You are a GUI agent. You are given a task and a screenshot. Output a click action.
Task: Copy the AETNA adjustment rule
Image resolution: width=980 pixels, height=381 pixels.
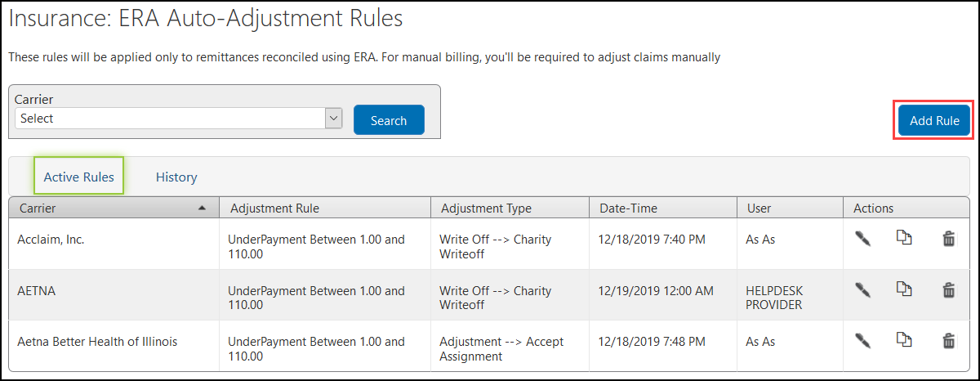(904, 289)
